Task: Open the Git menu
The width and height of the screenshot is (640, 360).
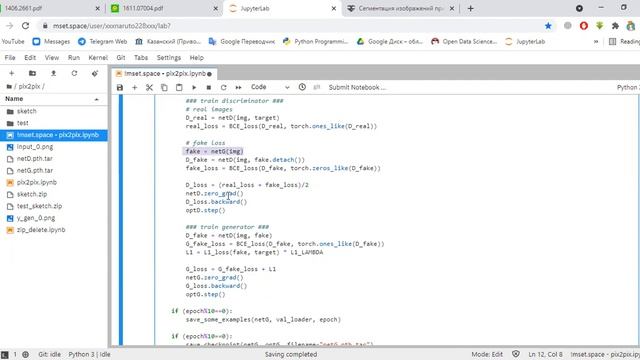Action: (x=121, y=58)
